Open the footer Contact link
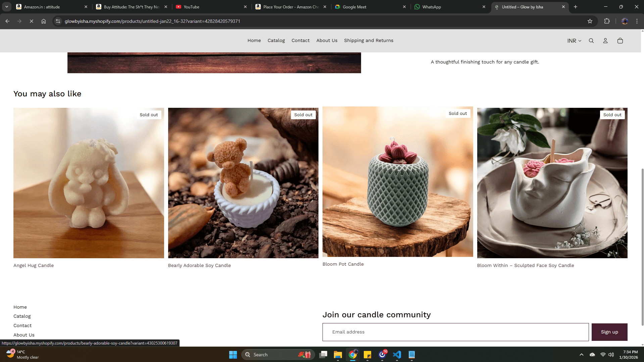This screenshot has width=644, height=362. (22, 325)
